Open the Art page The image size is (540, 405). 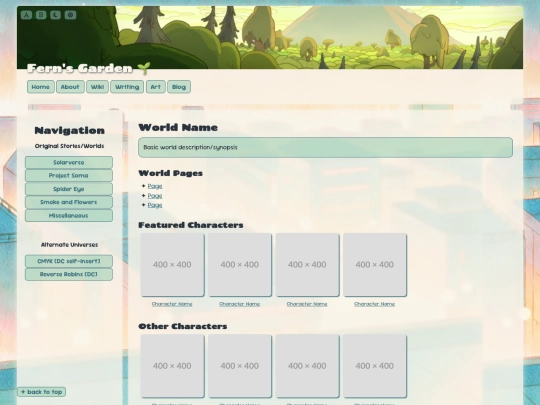coord(156,87)
